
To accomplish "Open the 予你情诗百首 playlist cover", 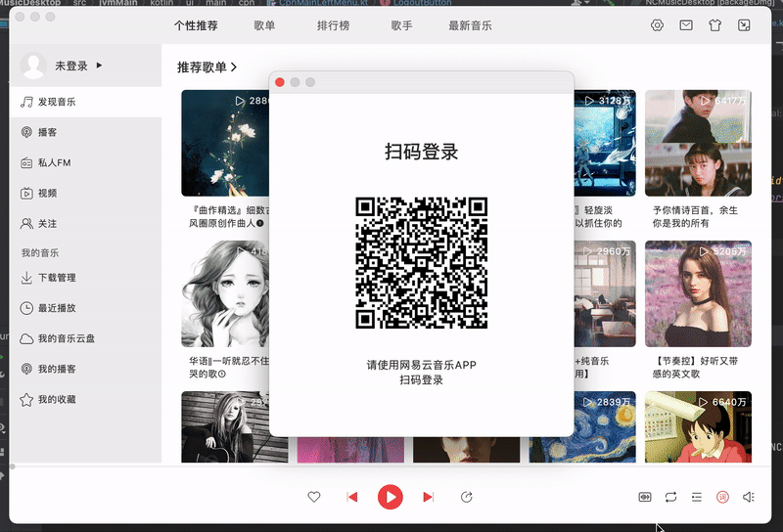I will tap(698, 143).
